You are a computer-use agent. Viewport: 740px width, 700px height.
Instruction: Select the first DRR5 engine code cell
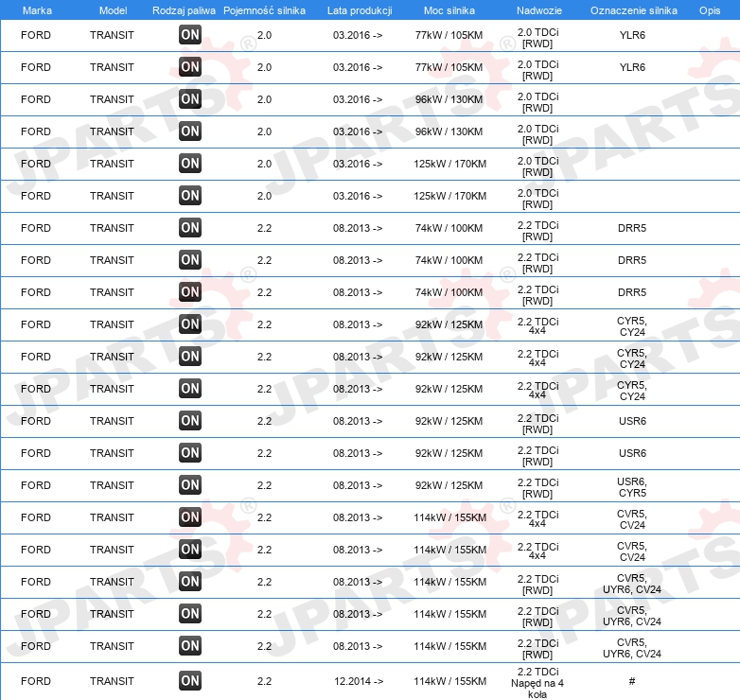(x=632, y=228)
